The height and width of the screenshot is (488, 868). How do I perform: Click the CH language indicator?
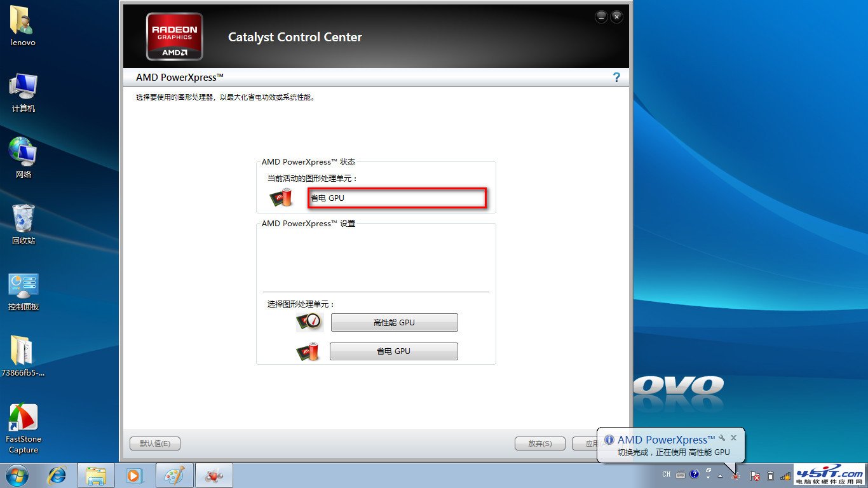[x=666, y=474]
